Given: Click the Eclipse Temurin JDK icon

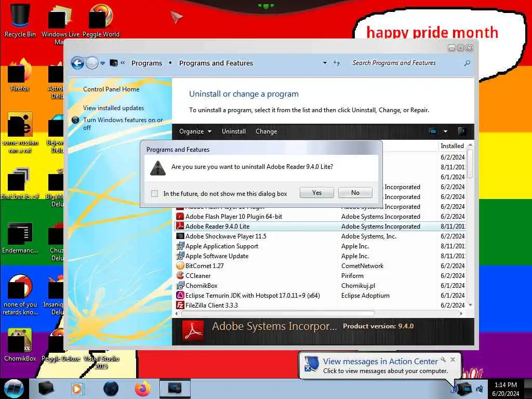Looking at the screenshot, I should tap(180, 295).
